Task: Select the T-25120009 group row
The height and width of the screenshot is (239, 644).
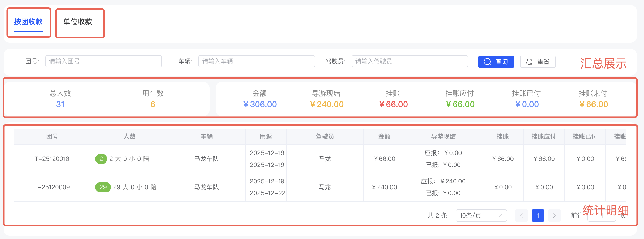Action: [x=52, y=187]
